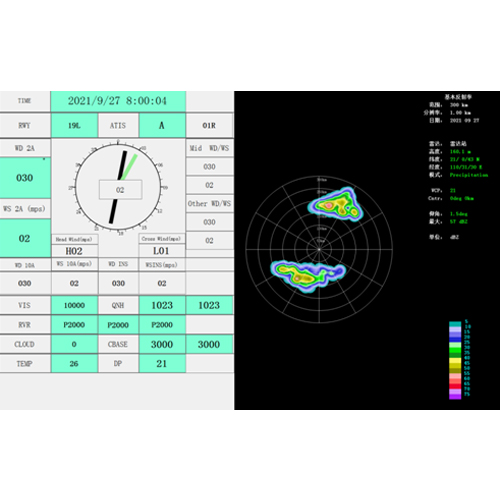
Task: Click the first QNH 1023 value
Action: (162, 305)
